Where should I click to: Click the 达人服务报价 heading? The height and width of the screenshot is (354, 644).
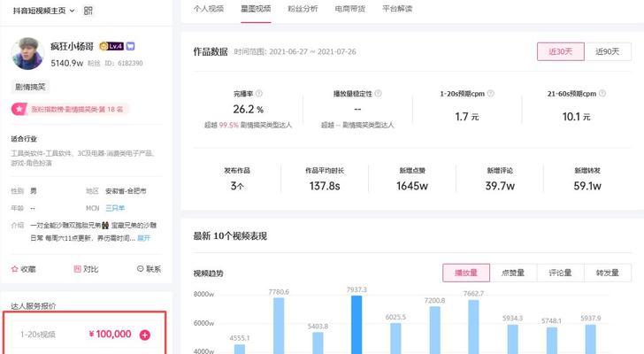click(34, 306)
